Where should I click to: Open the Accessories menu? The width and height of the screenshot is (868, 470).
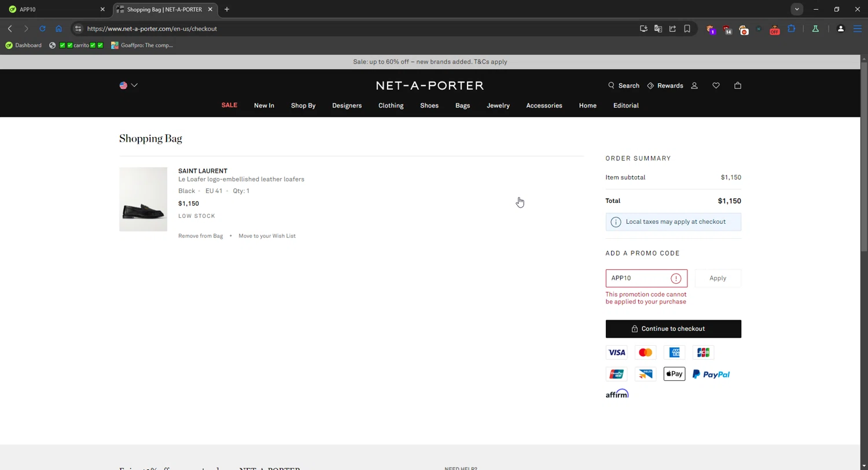pos(544,106)
